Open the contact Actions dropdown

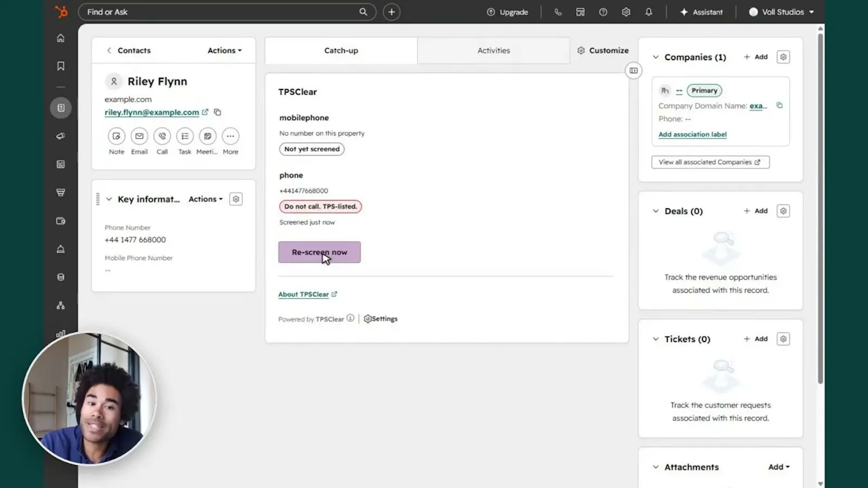coord(225,50)
